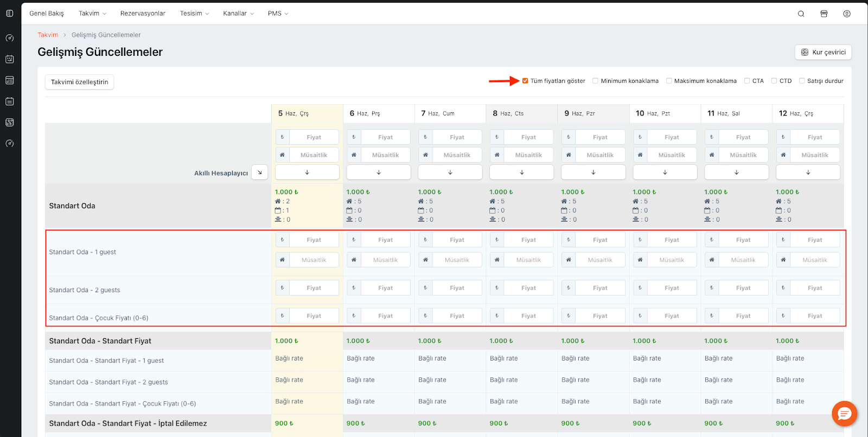Expand the Takvim dropdown menu
868x437 pixels.
tap(92, 14)
